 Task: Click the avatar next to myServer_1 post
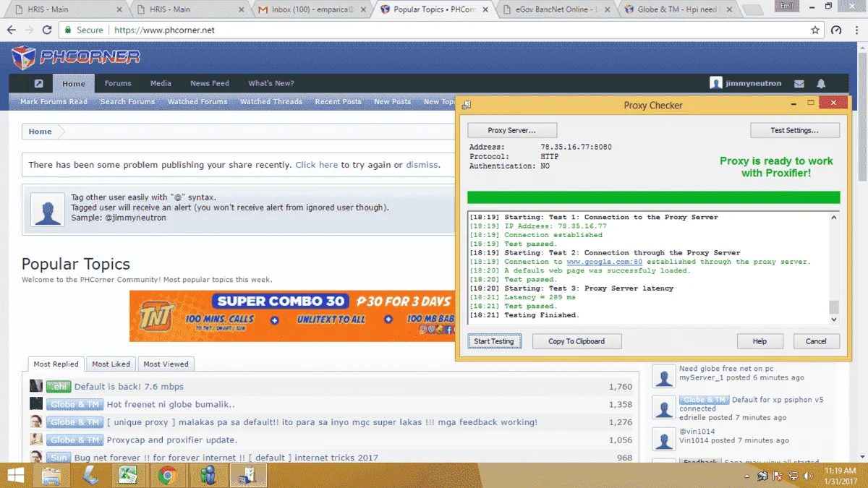(x=663, y=376)
